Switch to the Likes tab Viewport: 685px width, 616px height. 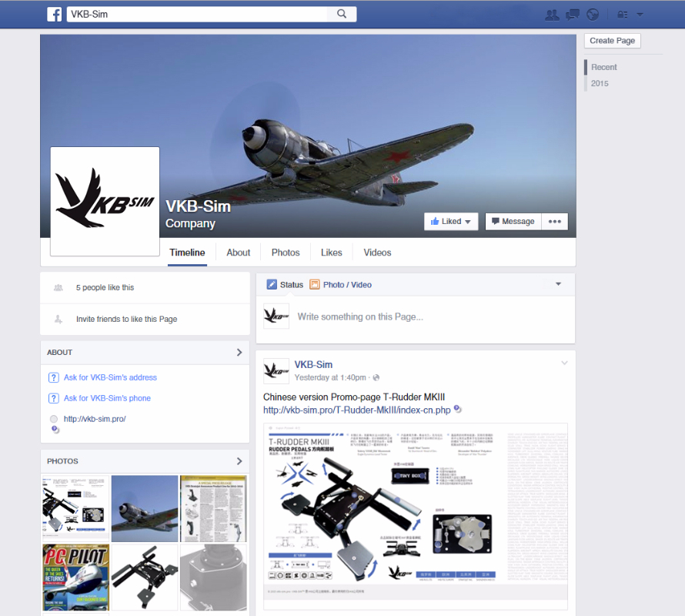[331, 253]
